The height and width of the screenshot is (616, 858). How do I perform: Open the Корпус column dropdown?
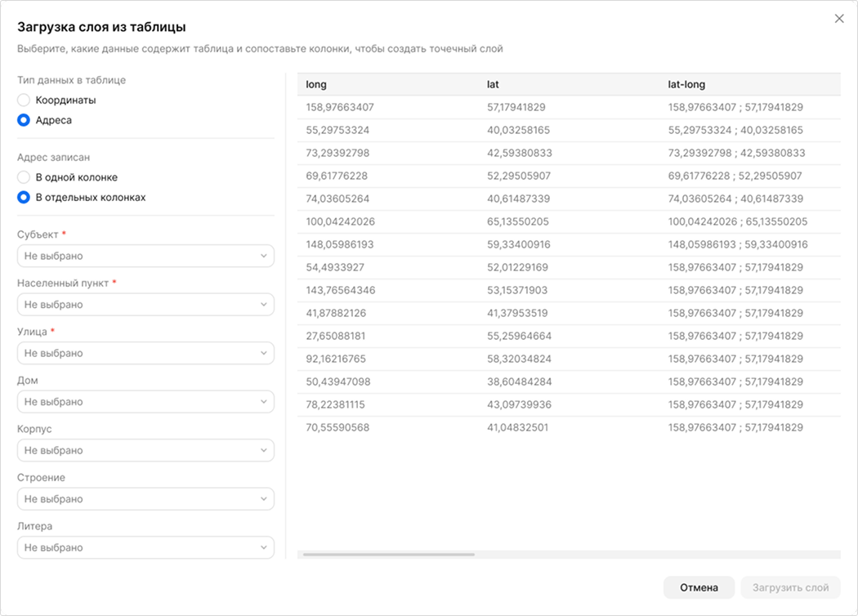145,451
